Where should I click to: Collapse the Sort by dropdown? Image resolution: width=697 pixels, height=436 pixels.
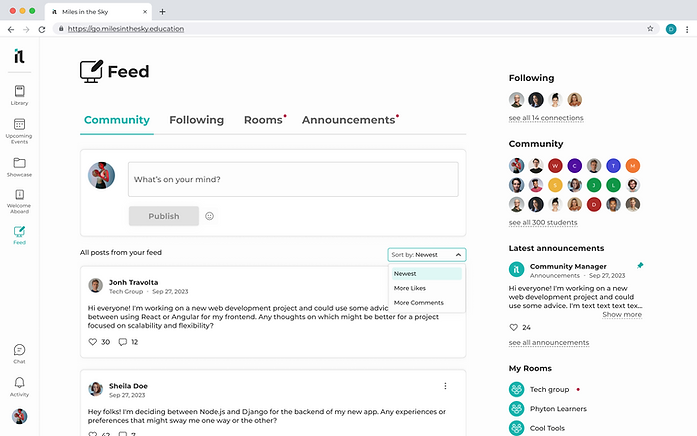coord(427,255)
